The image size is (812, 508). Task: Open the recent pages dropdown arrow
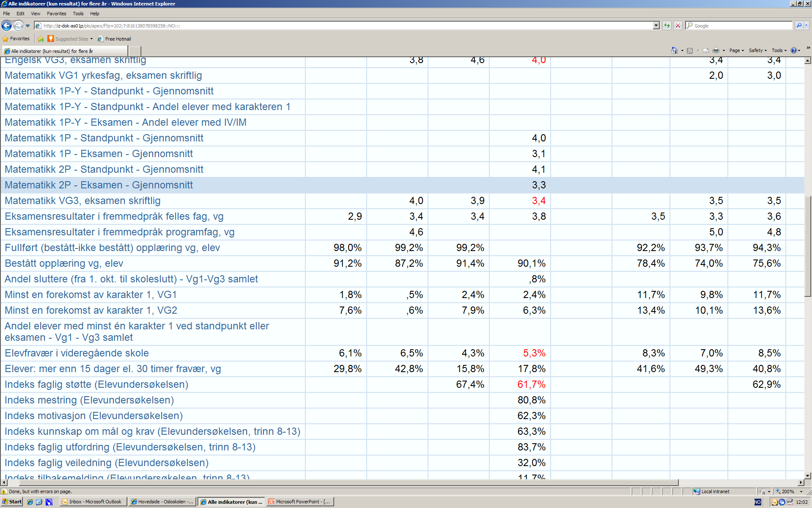pyautogui.click(x=28, y=26)
